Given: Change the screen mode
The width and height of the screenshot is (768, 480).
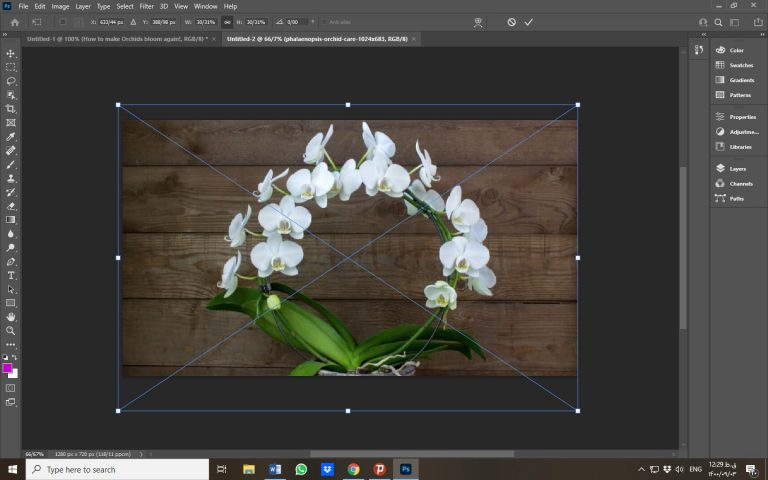Looking at the screenshot, I should coord(11,402).
